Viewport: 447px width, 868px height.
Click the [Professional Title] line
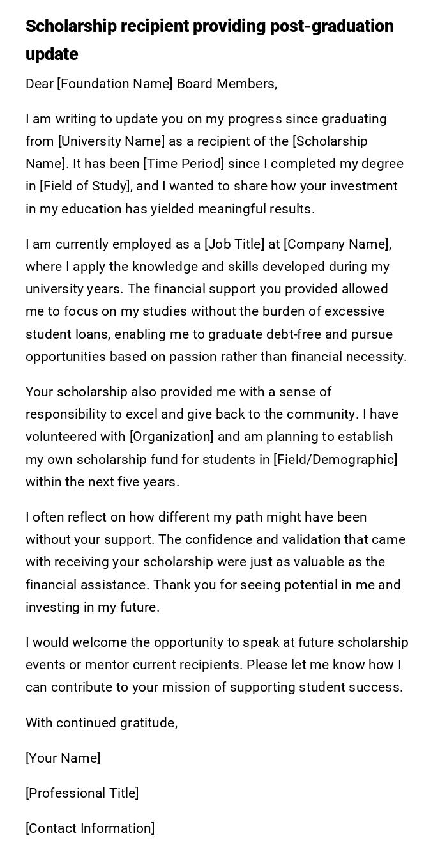pyautogui.click(x=82, y=793)
